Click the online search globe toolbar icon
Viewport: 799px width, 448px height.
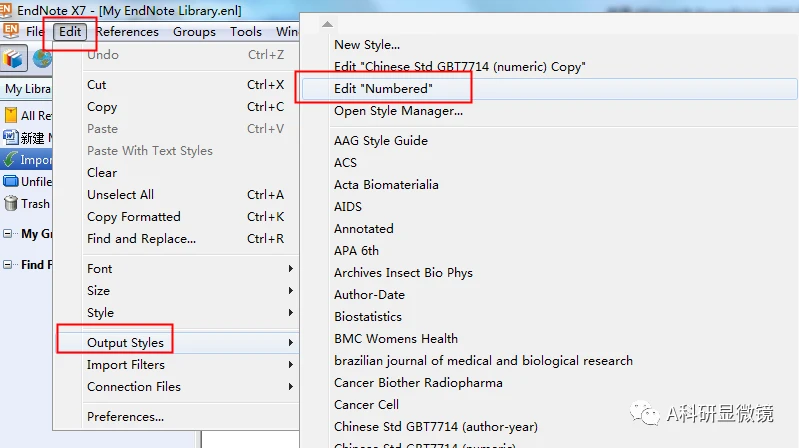(42, 59)
